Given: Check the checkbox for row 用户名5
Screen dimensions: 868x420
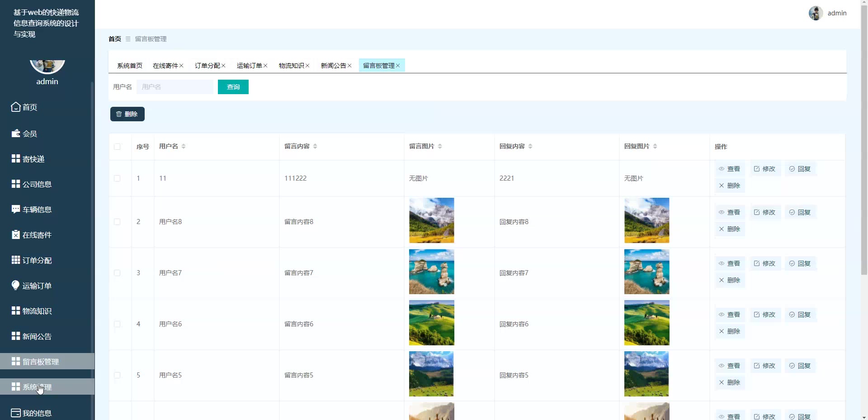Looking at the screenshot, I should (x=117, y=375).
